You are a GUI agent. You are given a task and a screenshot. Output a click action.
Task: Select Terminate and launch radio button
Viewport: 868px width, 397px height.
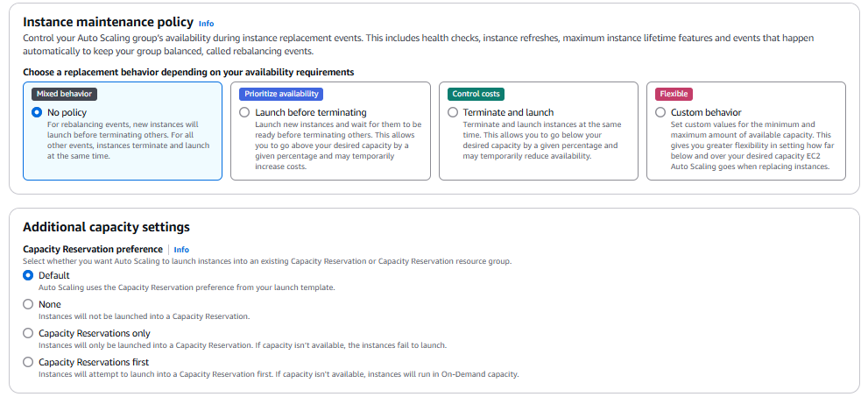click(x=453, y=112)
